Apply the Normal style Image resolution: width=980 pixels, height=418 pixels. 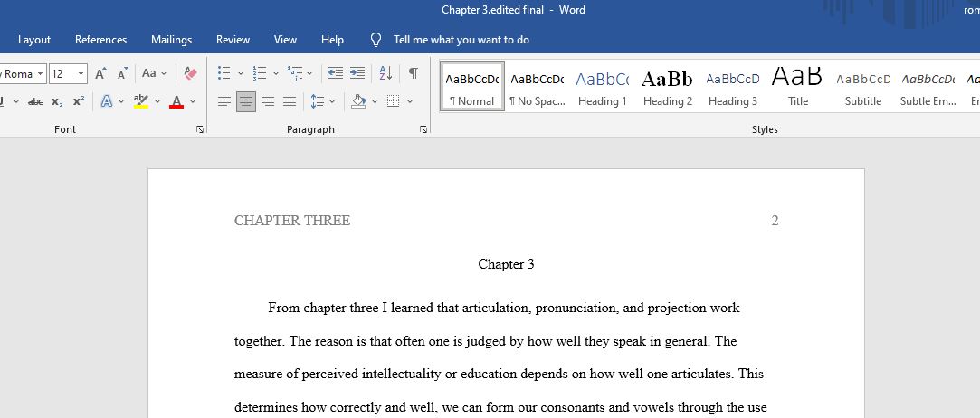click(x=471, y=87)
